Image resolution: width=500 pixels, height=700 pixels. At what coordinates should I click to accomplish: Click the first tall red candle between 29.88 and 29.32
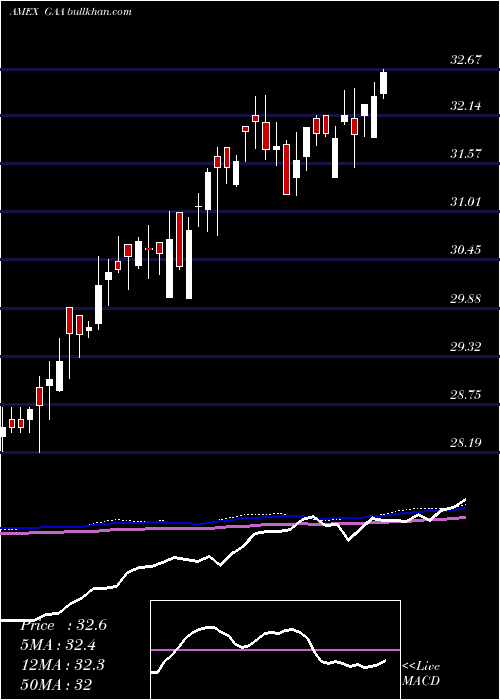coord(70,320)
